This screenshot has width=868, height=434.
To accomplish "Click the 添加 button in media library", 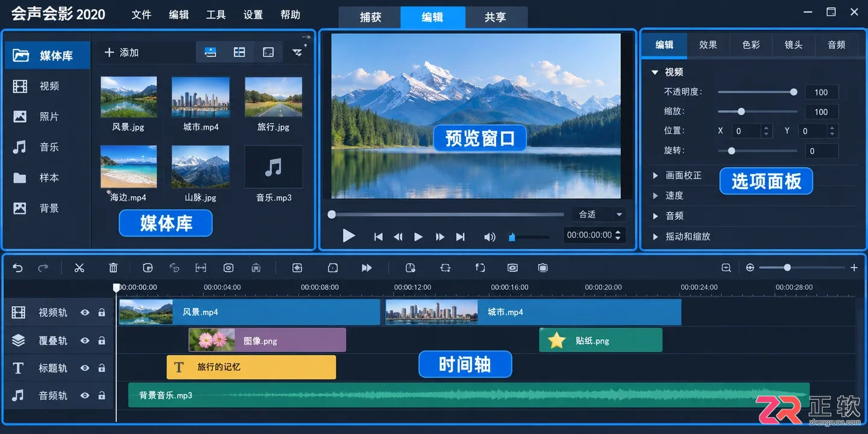I will 122,52.
